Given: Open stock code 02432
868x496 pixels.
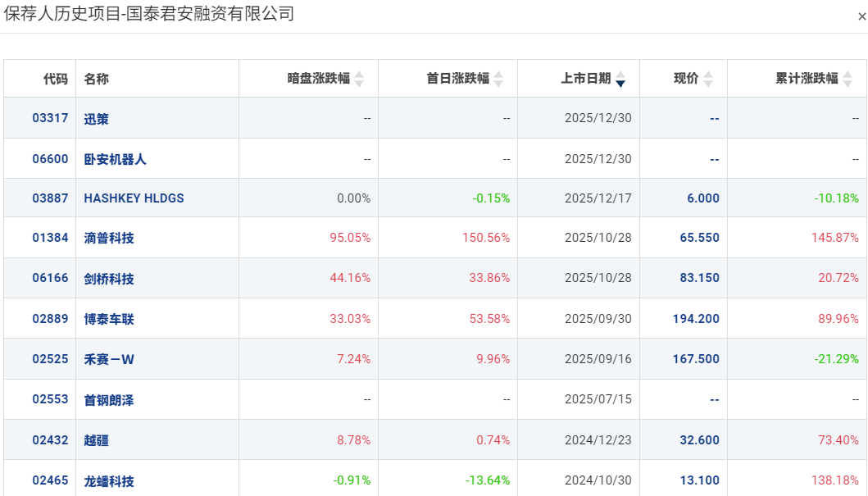Looking at the screenshot, I should [50, 440].
